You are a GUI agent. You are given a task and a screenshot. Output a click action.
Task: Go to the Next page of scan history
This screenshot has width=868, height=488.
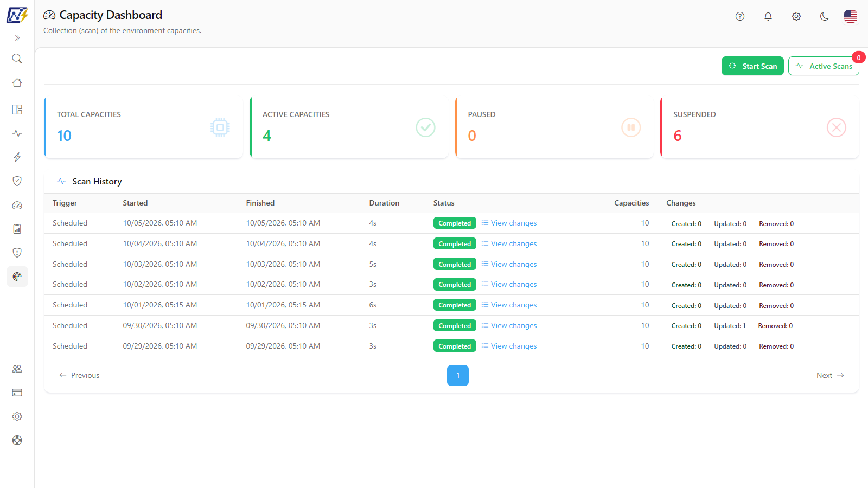(831, 375)
